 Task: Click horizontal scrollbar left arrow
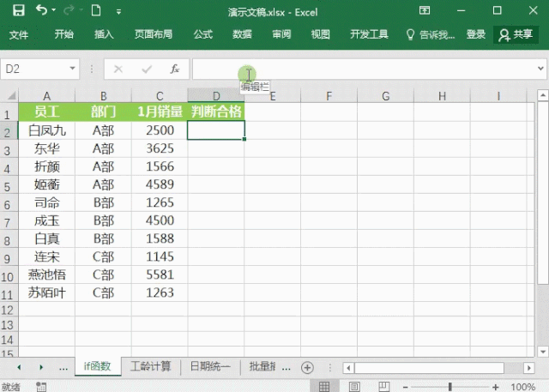point(348,368)
